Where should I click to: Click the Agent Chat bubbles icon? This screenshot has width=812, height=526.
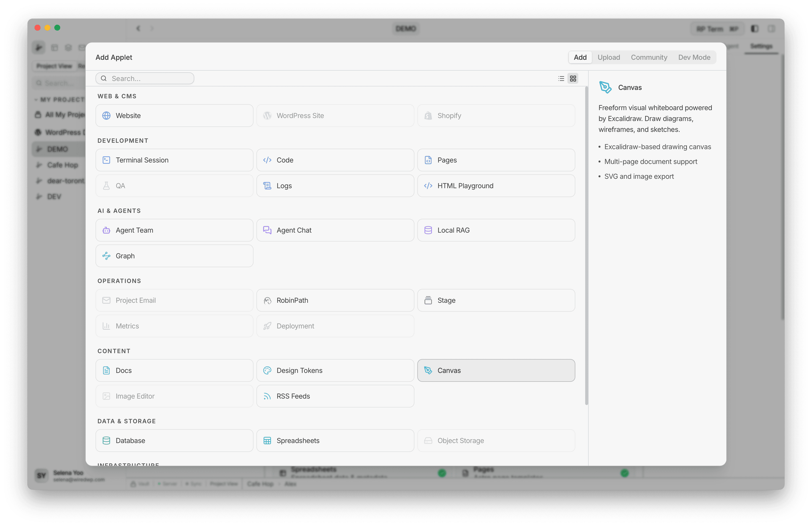(x=267, y=230)
